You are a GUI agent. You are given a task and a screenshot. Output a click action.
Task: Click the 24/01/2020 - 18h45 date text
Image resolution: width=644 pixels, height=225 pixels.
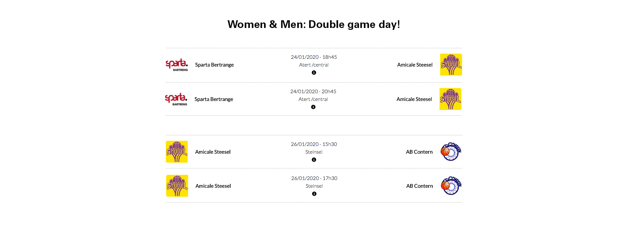click(x=314, y=57)
